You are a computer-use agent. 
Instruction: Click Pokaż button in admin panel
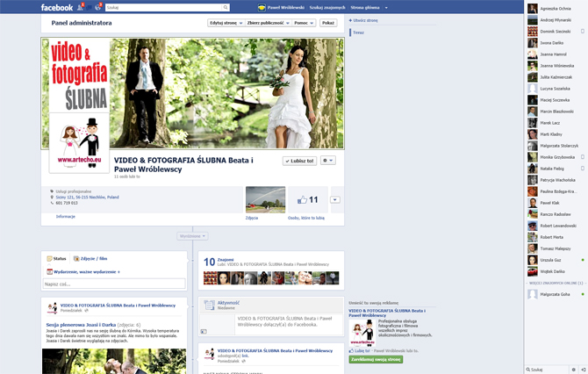(328, 23)
